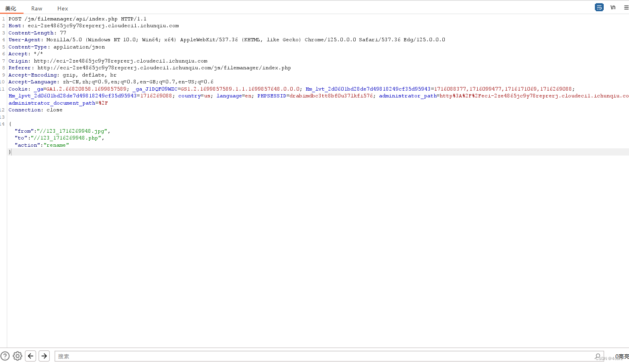
Task: Select line number 1 of the POST request
Action: click(x=4, y=18)
